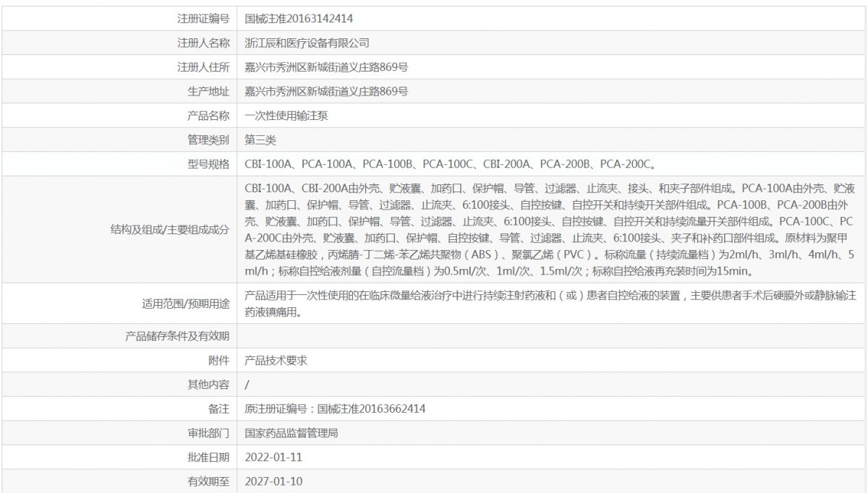This screenshot has width=868, height=493.
Task: Click the 其他内容 label
Action: (209, 384)
